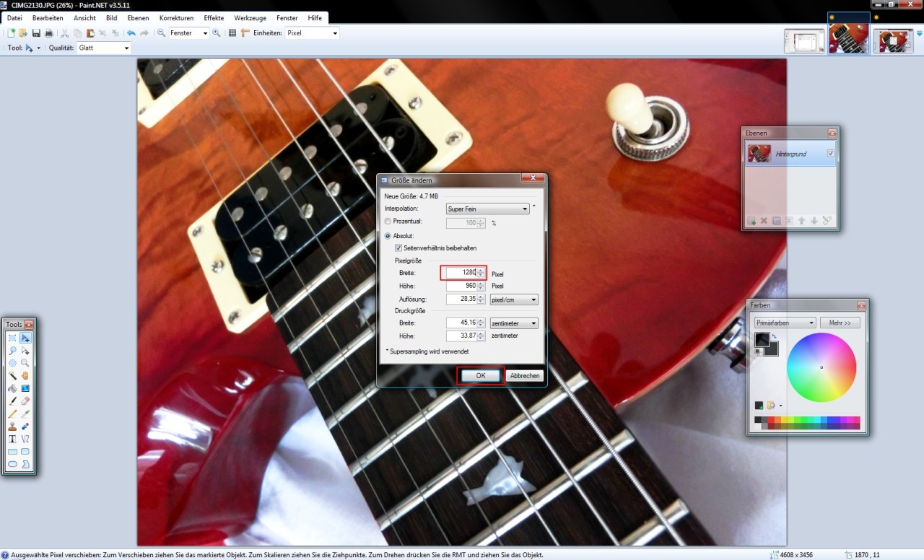Select the Line/Curve tool
The height and width of the screenshot is (560, 924).
25,439
